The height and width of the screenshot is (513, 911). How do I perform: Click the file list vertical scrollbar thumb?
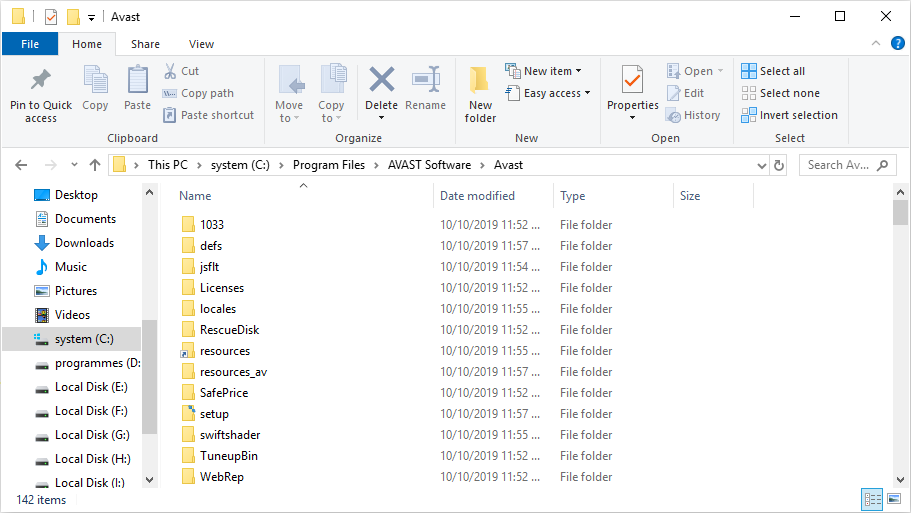point(901,212)
